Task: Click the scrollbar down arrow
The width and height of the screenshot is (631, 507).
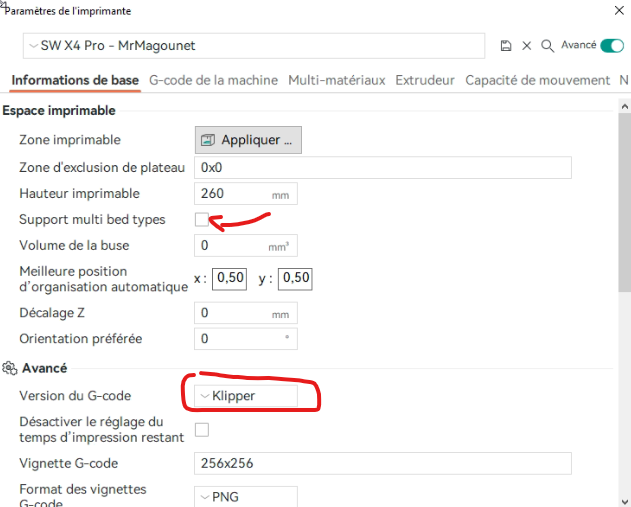Action: pos(625,501)
